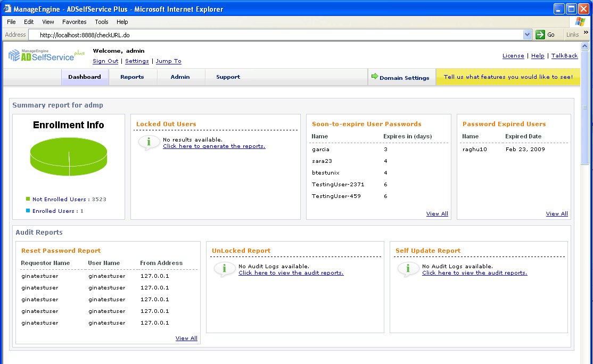Image resolution: width=593 pixels, height=364 pixels.
Task: Select 'TestingUser-2371' in soon-to-expire list
Action: (338, 185)
